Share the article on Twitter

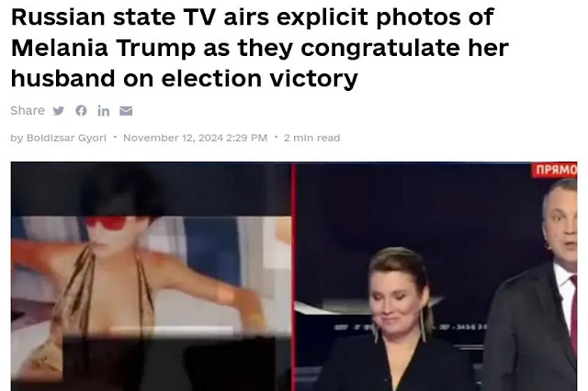tap(59, 111)
